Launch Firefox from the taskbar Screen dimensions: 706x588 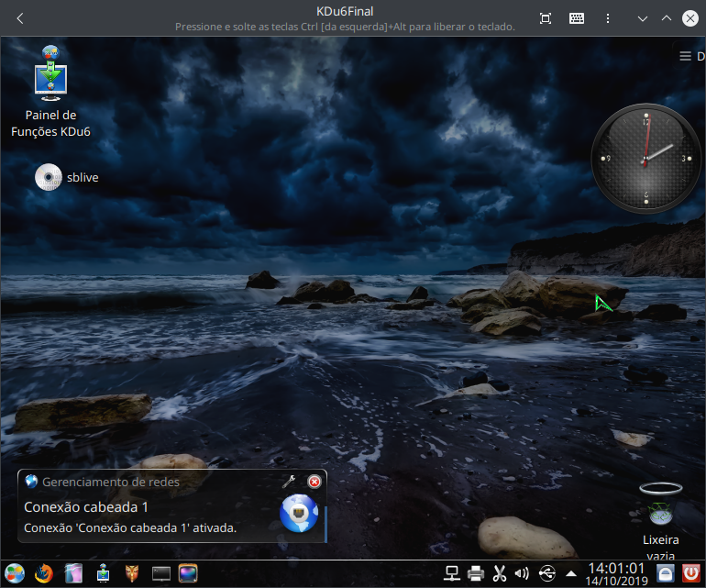(44, 574)
